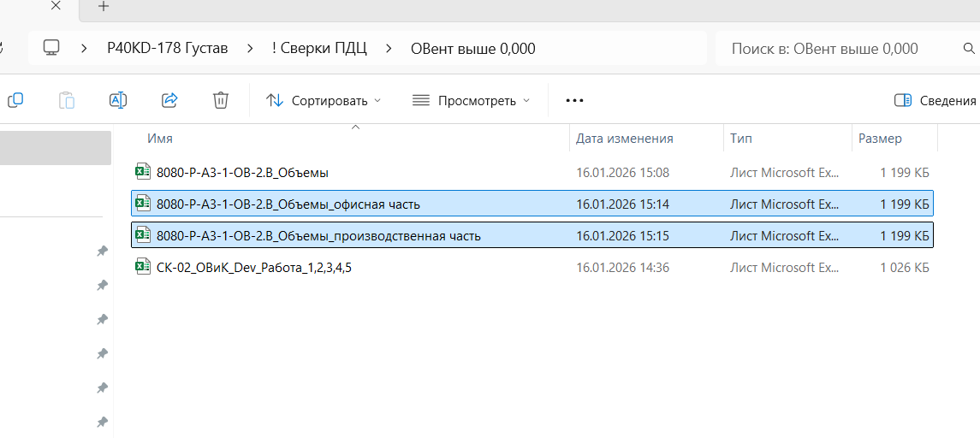Click the Delete trash can icon
This screenshot has height=438, width=980.
coord(220,100)
